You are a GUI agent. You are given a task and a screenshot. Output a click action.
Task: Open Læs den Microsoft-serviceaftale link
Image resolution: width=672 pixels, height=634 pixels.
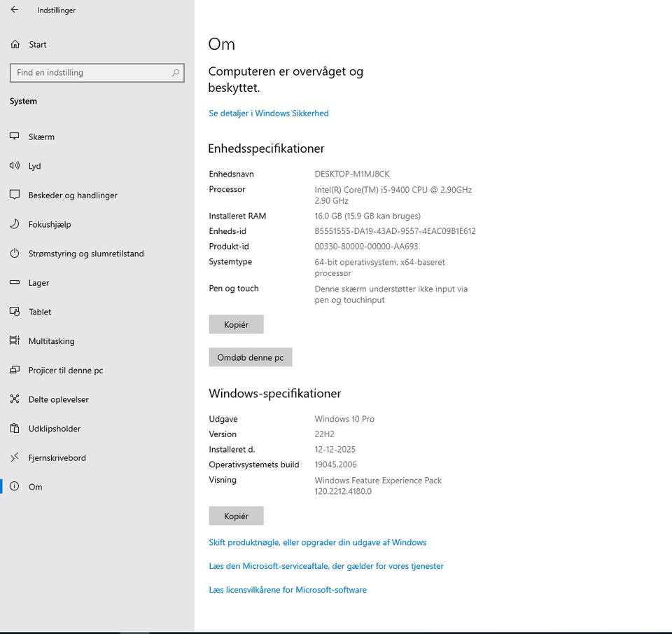click(326, 566)
